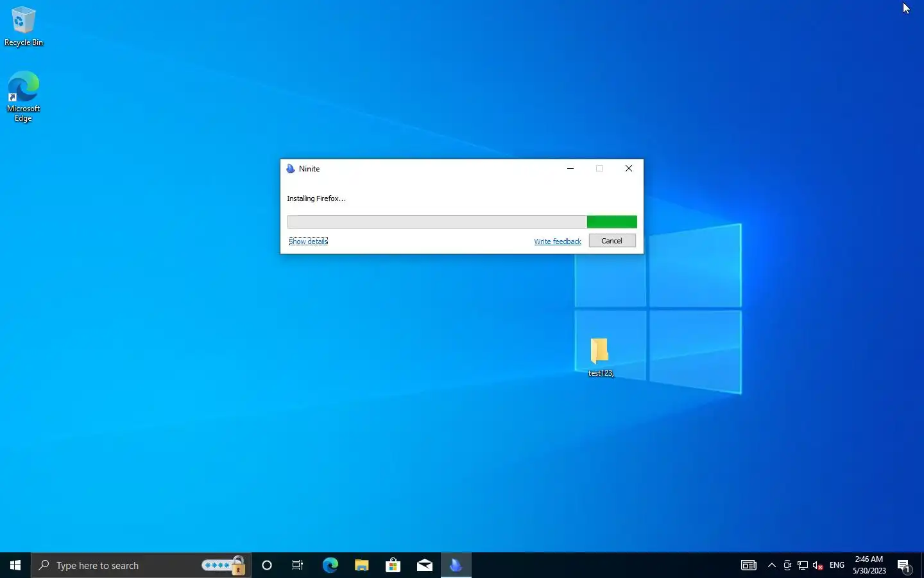Click the Ninite taskbar button
This screenshot has height=578, width=924.
pos(456,565)
